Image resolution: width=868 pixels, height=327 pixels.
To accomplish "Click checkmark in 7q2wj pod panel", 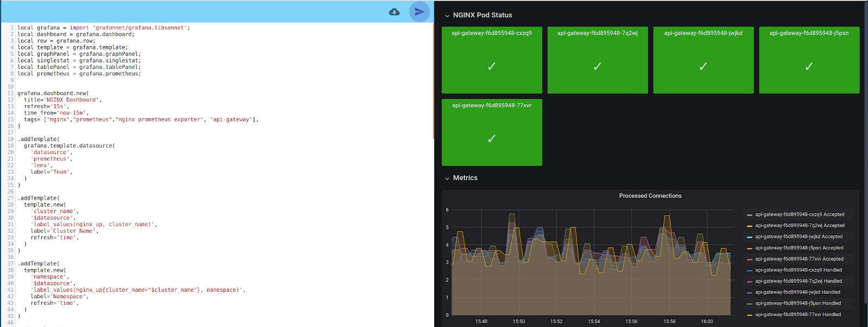I will 597,66.
